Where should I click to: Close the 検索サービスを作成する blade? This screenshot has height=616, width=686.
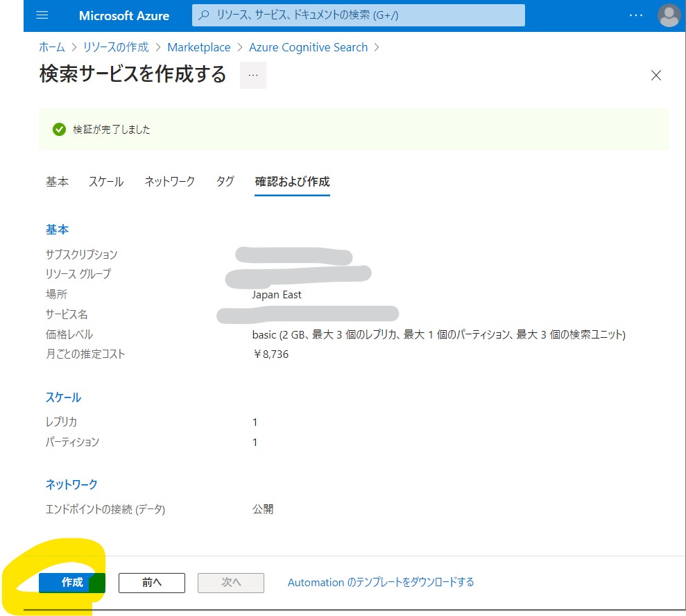[x=655, y=75]
